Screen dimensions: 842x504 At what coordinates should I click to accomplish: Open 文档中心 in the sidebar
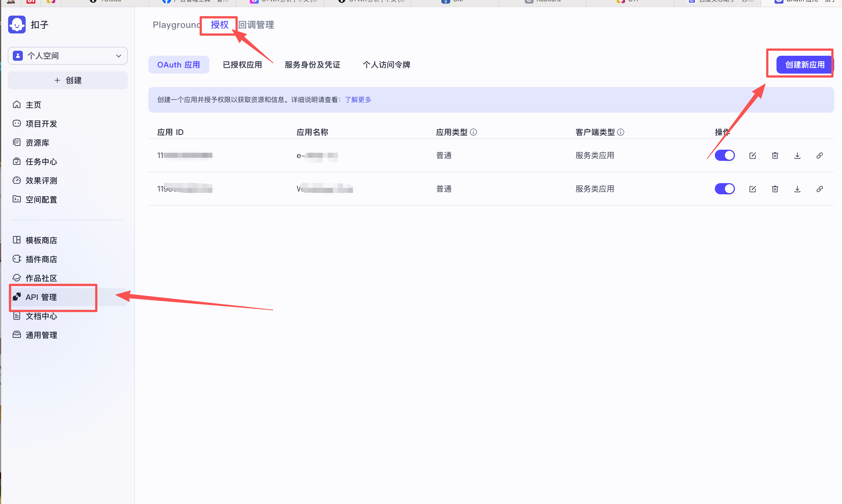[41, 316]
